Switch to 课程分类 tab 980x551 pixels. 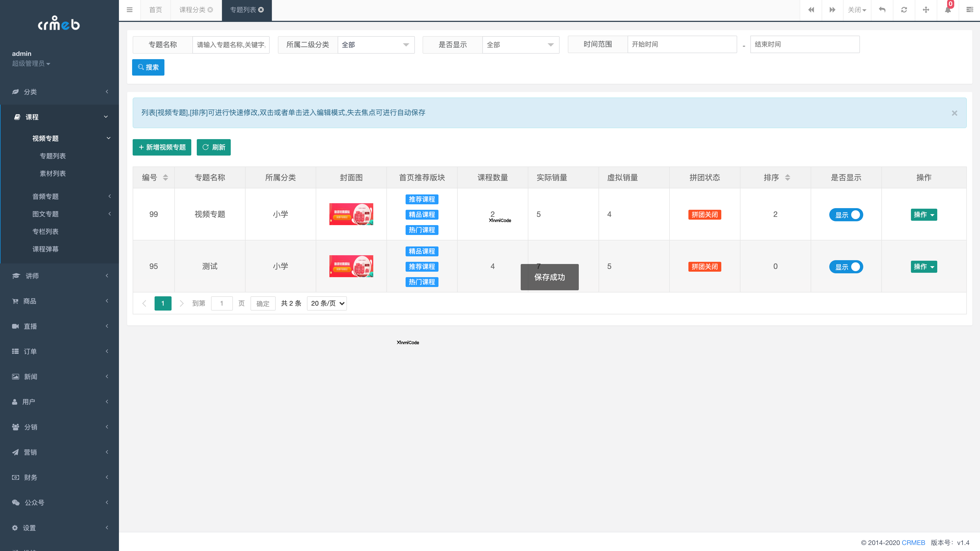point(192,10)
